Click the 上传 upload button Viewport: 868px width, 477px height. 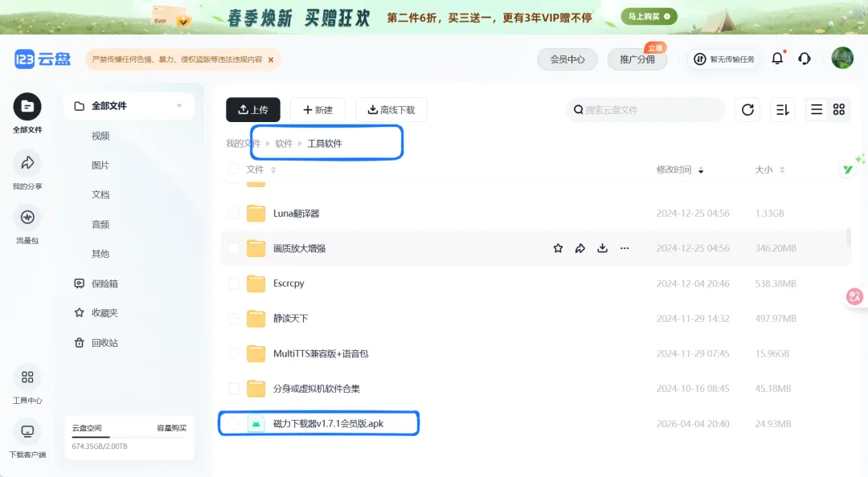point(253,109)
